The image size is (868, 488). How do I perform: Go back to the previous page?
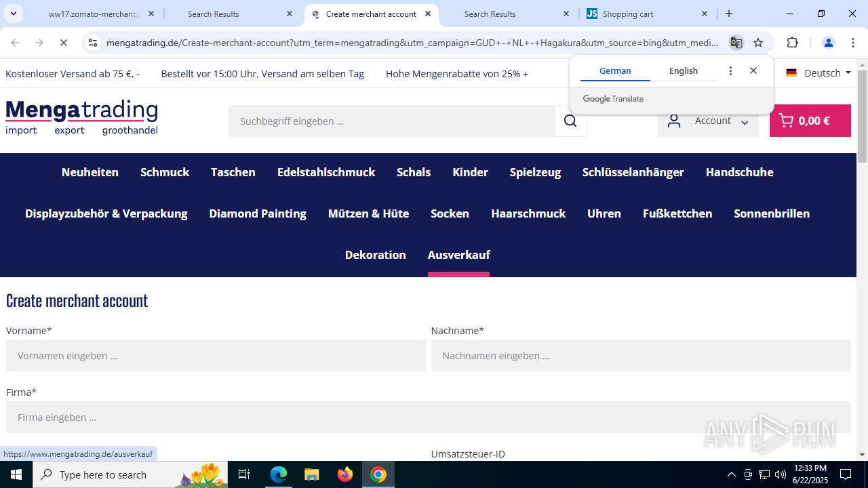click(x=15, y=43)
